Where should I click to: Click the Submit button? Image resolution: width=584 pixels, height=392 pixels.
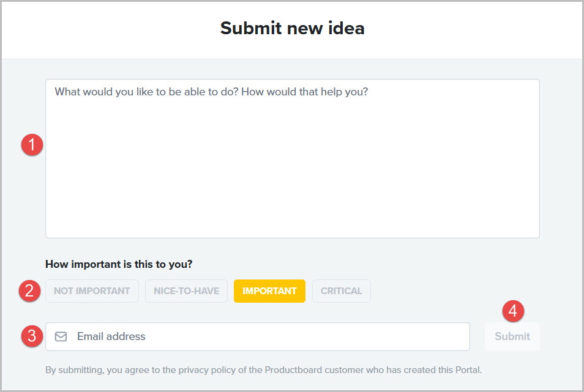click(x=512, y=336)
